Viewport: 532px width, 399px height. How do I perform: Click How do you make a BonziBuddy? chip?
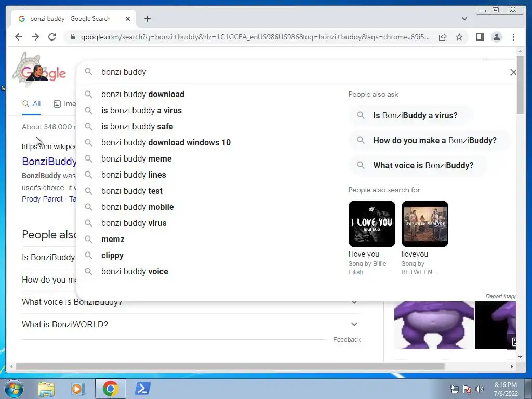coord(430,140)
